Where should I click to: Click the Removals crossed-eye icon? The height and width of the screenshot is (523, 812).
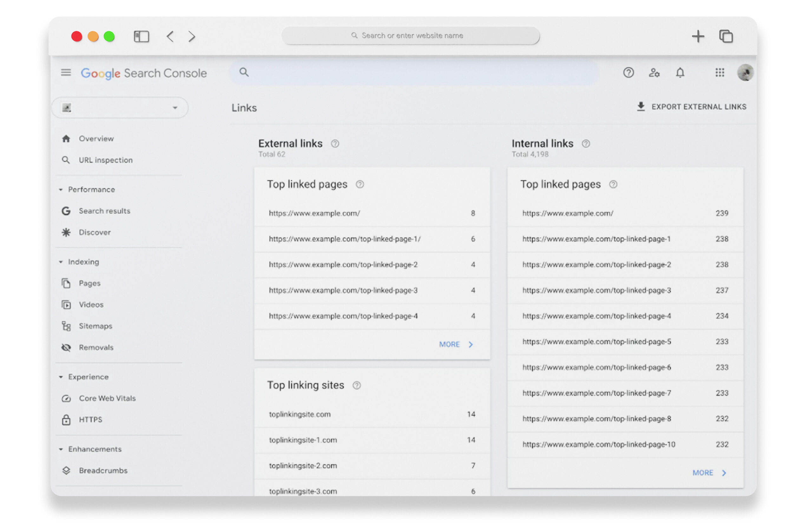tap(66, 347)
